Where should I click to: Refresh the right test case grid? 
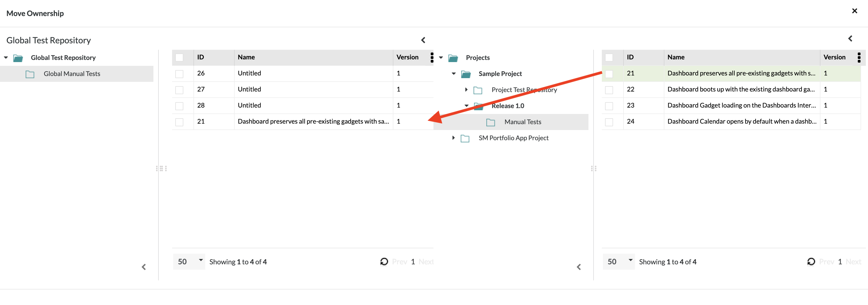point(811,261)
